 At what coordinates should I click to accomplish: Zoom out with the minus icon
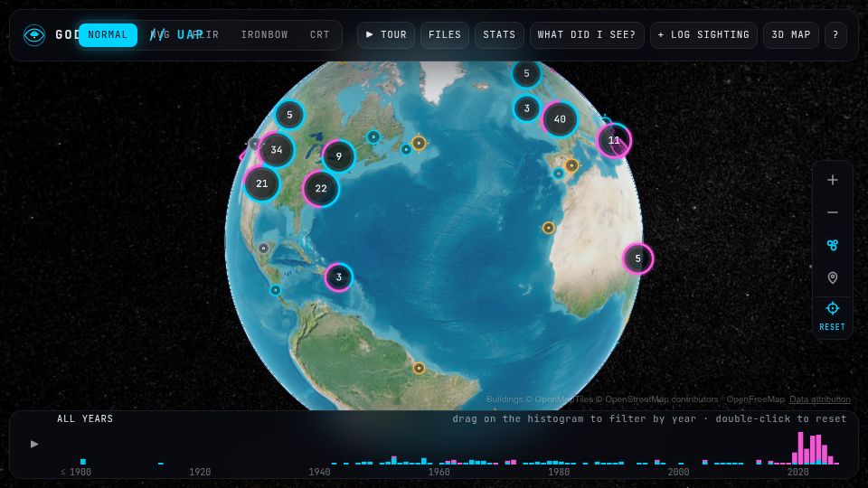coord(833,212)
